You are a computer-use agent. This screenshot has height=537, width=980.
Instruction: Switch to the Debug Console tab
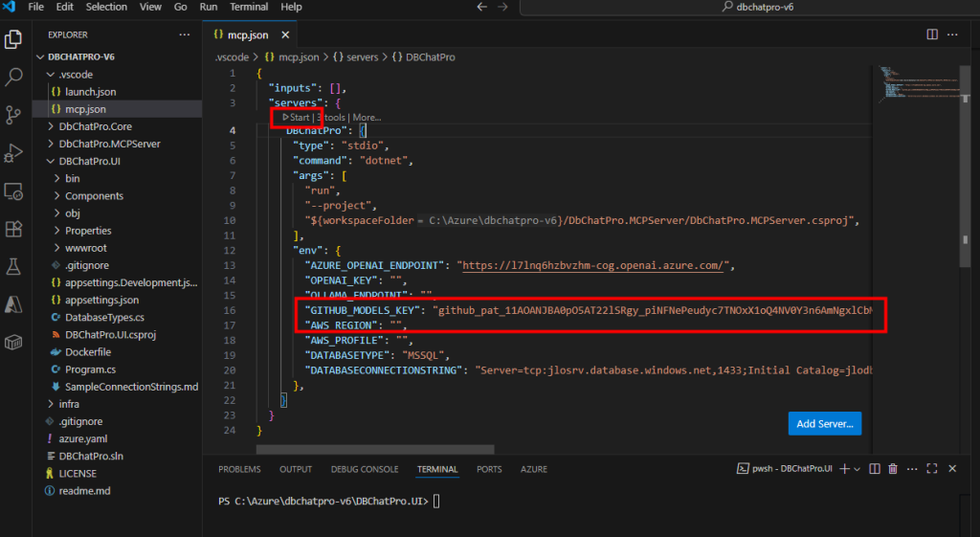(365, 469)
